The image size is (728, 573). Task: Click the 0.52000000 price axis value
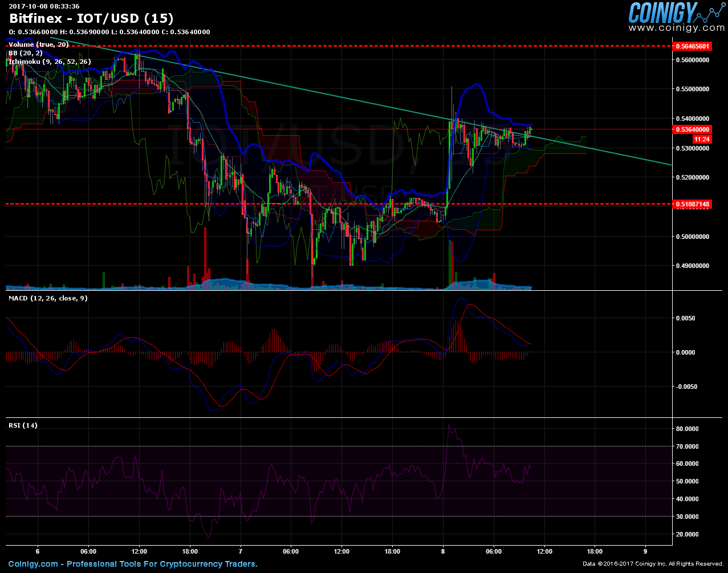pos(692,177)
